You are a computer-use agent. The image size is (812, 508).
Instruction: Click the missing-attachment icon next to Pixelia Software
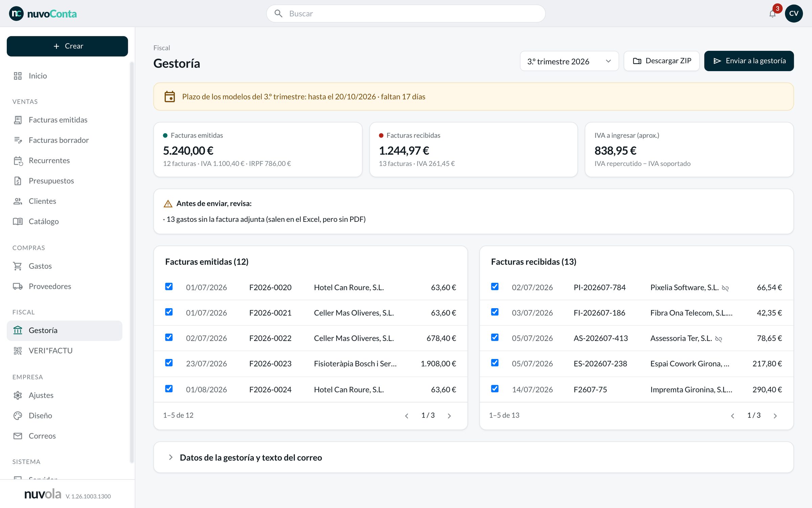[x=725, y=288]
